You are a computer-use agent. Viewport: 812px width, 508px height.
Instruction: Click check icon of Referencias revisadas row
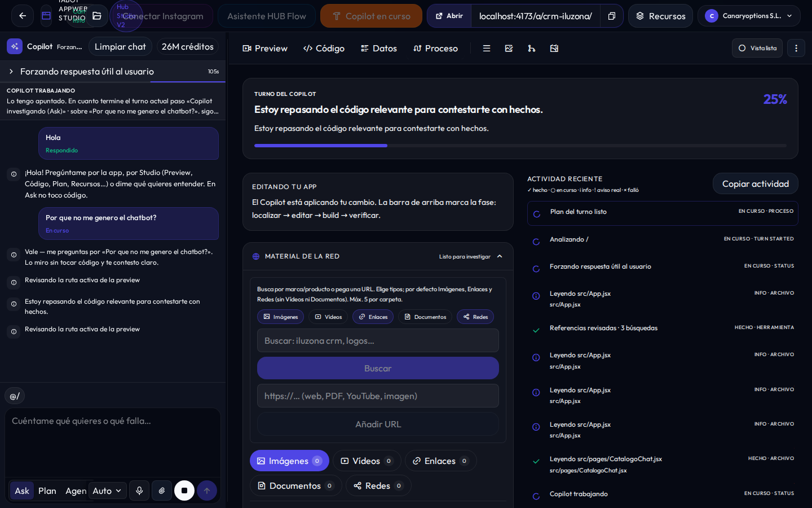click(536, 330)
